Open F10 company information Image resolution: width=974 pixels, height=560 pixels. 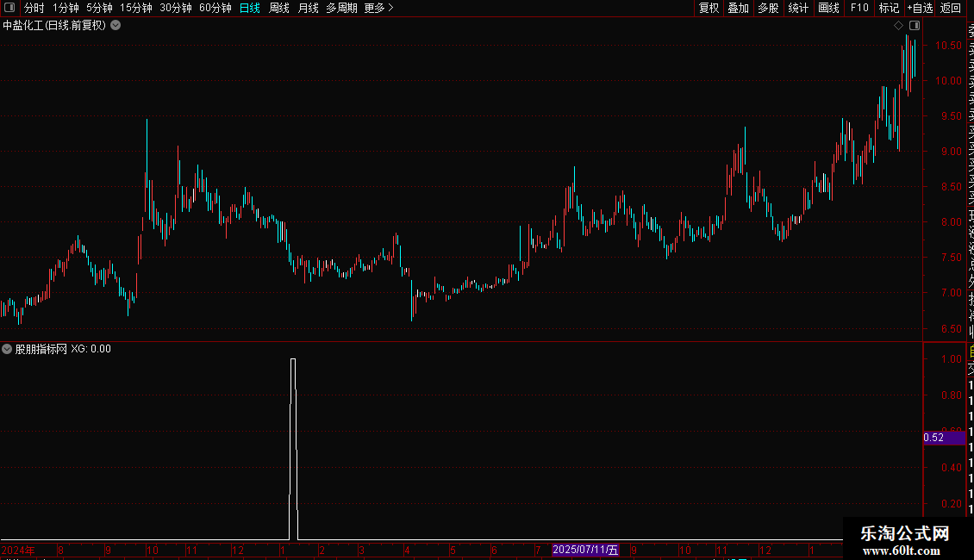click(859, 8)
